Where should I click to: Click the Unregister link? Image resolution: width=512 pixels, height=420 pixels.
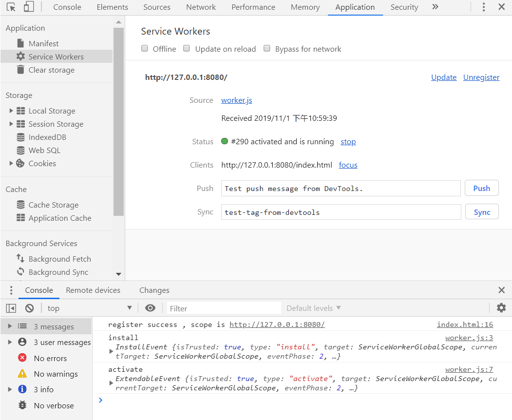click(481, 77)
